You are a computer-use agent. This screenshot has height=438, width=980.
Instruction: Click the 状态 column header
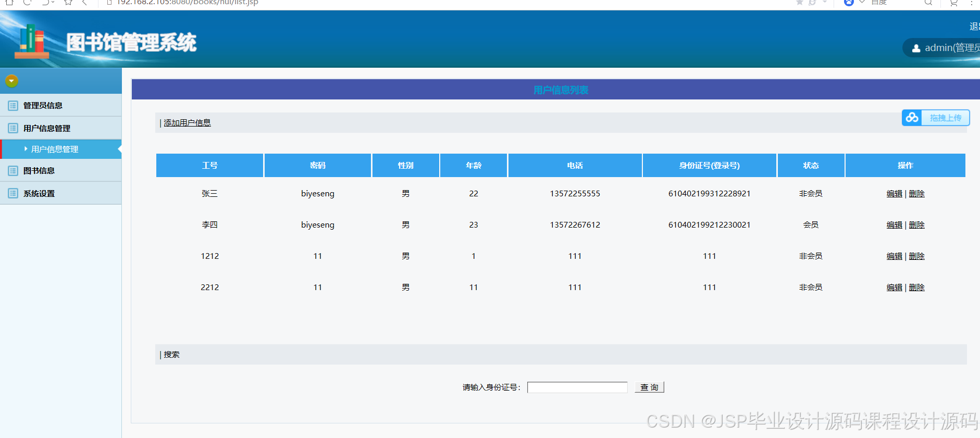(811, 165)
